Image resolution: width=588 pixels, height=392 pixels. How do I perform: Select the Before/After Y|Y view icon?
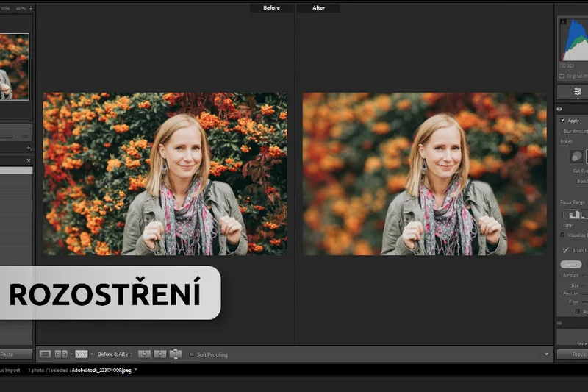pyautogui.click(x=82, y=354)
